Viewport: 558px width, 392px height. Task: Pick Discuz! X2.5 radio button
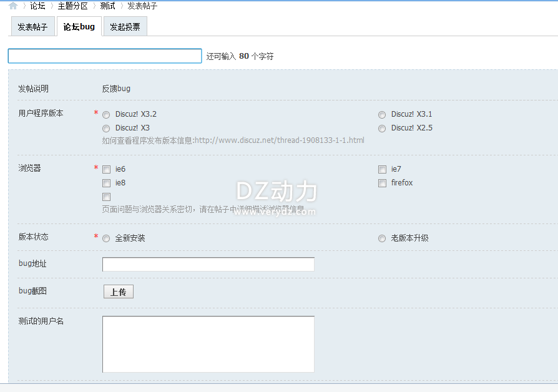tap(382, 129)
